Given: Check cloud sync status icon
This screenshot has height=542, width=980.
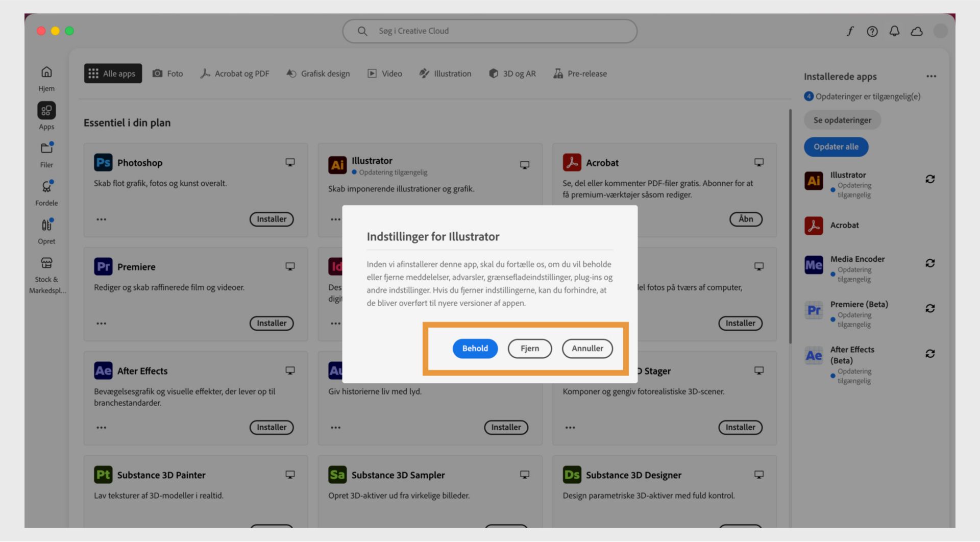Looking at the screenshot, I should (x=917, y=31).
